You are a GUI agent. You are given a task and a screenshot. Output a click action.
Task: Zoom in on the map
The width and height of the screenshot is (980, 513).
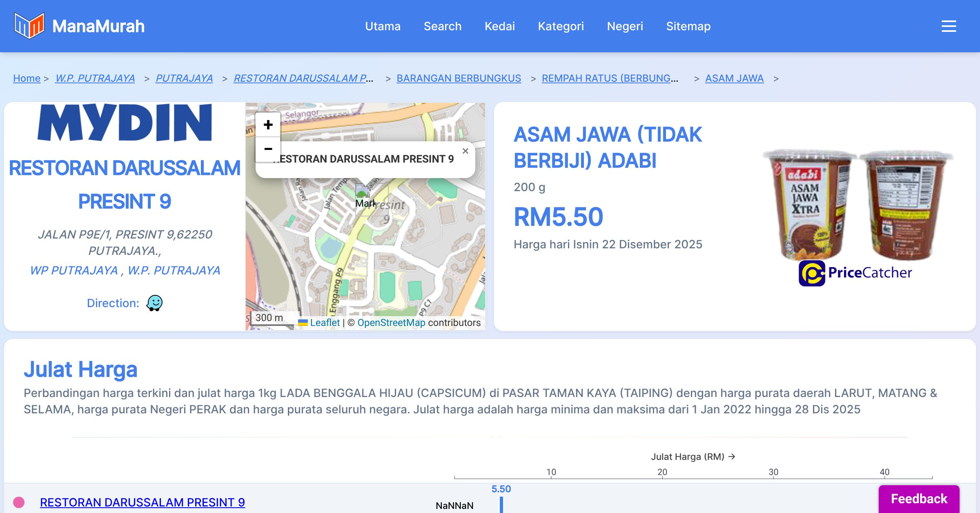pyautogui.click(x=268, y=125)
